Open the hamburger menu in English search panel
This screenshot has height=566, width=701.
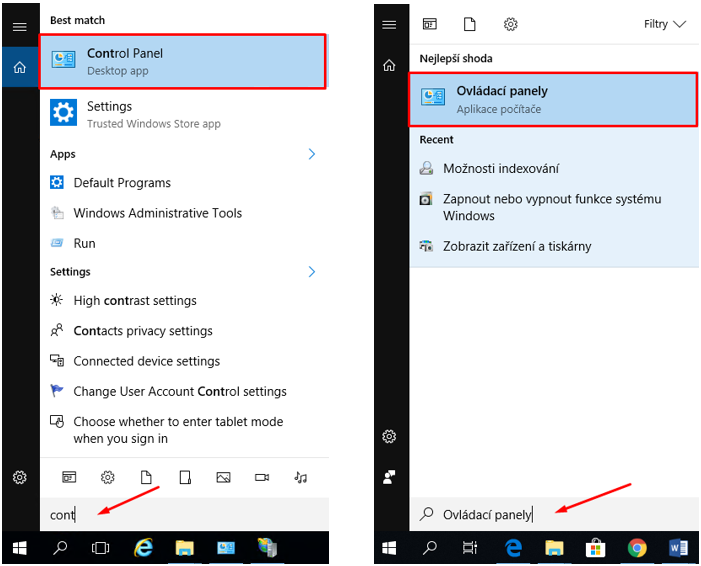point(20,27)
